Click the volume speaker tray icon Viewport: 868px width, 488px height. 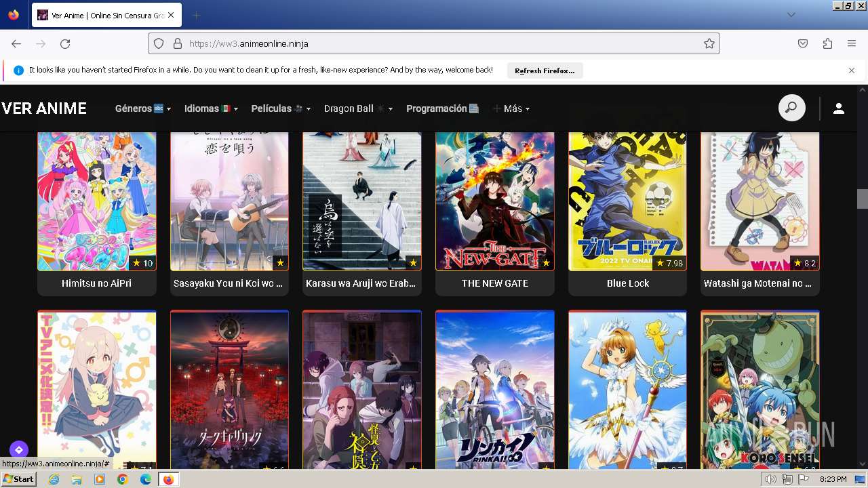[x=771, y=479]
